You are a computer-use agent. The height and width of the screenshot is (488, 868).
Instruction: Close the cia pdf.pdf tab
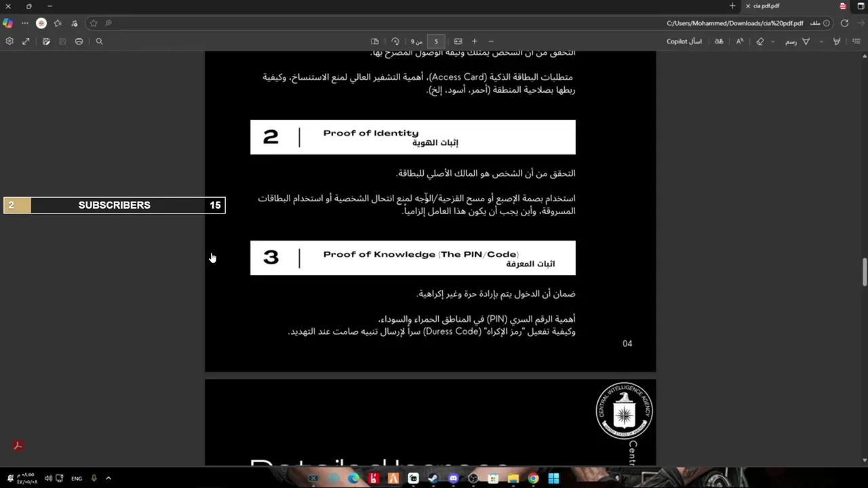(x=748, y=6)
